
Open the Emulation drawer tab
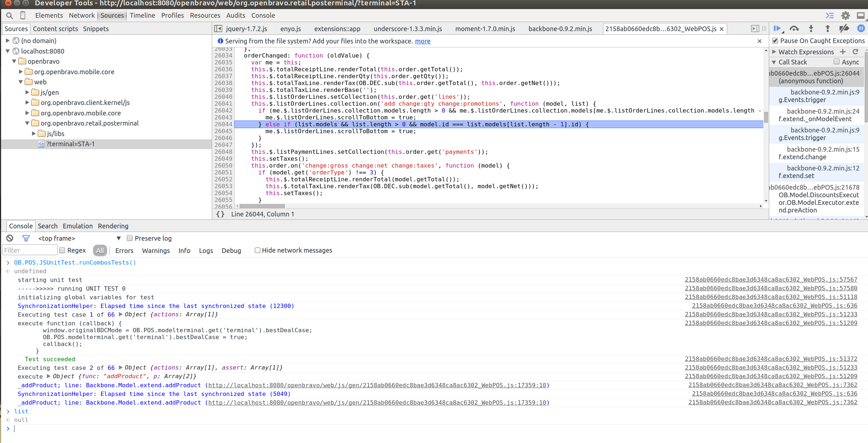77,226
